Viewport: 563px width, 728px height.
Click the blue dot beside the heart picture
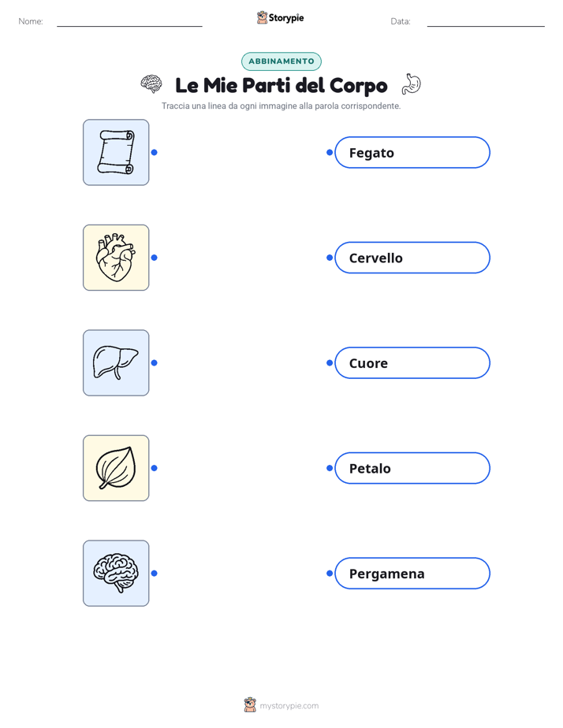point(155,258)
